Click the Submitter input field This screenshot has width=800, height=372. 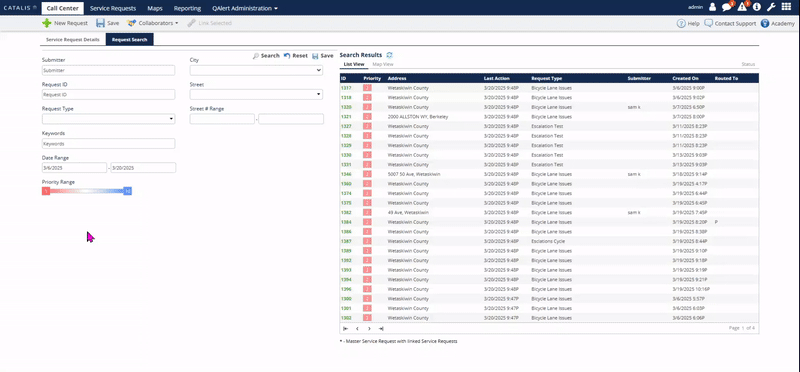coord(109,70)
